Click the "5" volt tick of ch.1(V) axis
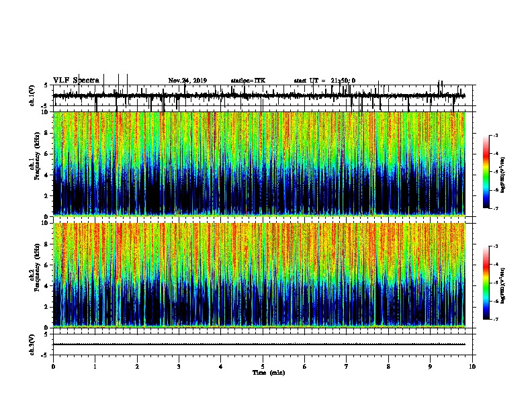Image resolution: width=532 pixels, height=411 pixels. click(46, 85)
